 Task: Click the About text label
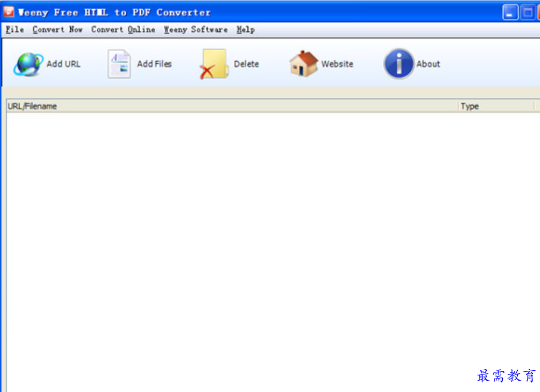pyautogui.click(x=428, y=64)
